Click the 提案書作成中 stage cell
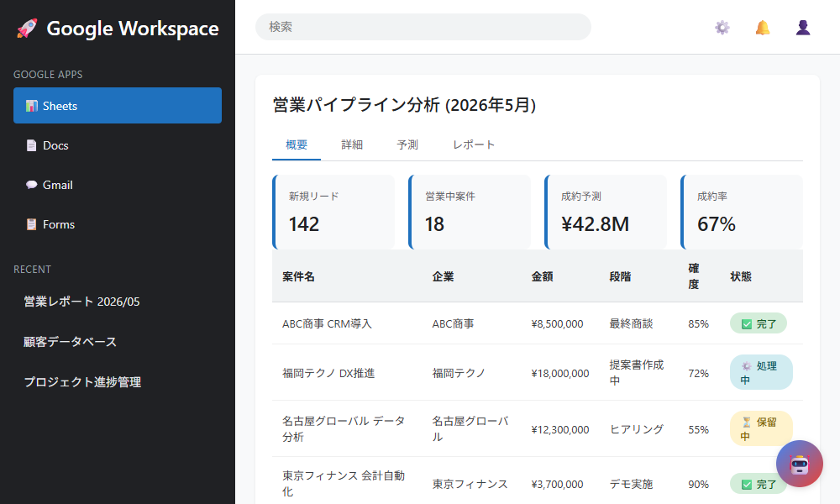 coord(637,373)
